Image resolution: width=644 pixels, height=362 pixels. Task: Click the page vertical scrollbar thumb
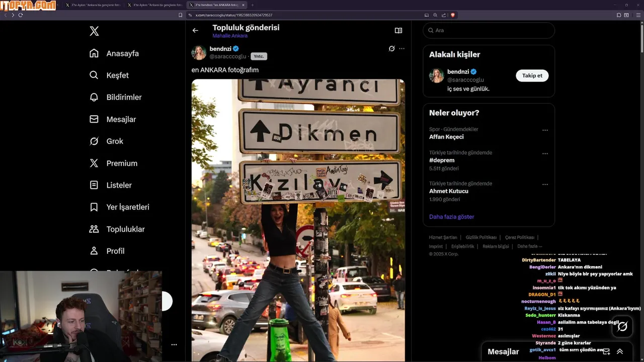[641, 39]
